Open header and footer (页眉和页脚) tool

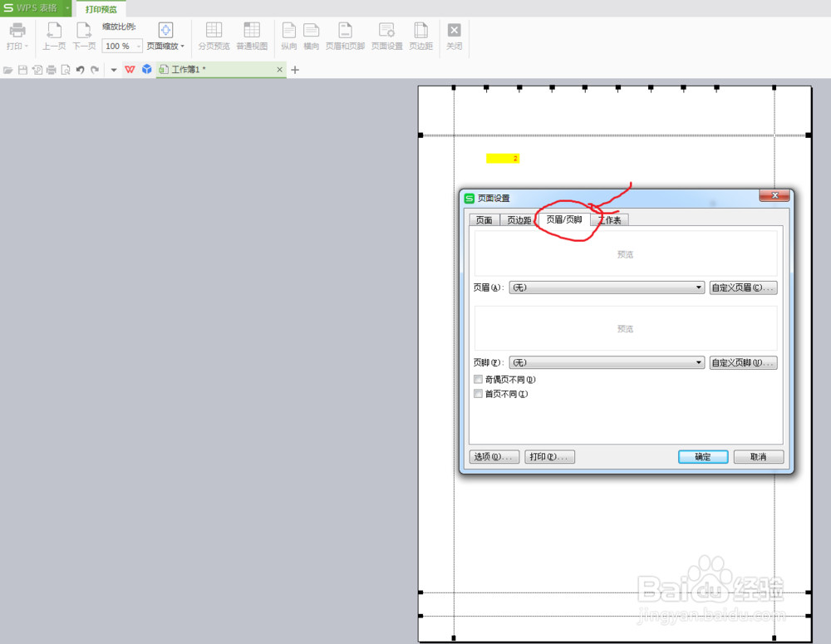pyautogui.click(x=345, y=36)
